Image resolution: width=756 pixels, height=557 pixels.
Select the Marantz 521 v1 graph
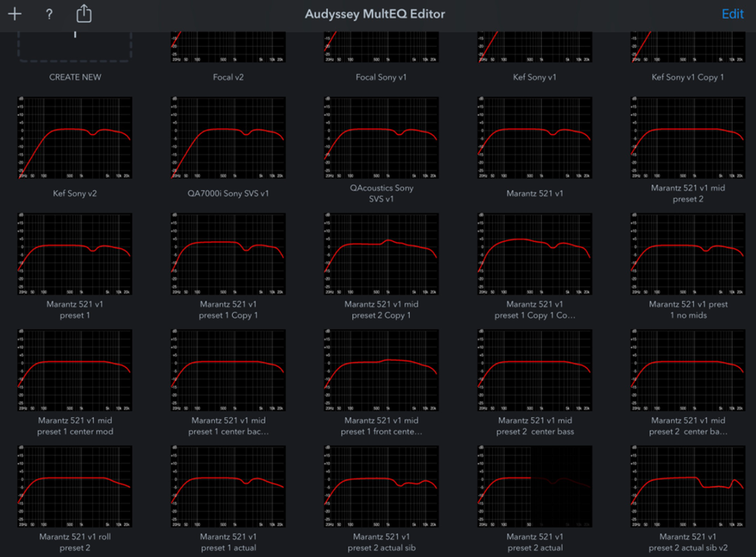pyautogui.click(x=534, y=138)
